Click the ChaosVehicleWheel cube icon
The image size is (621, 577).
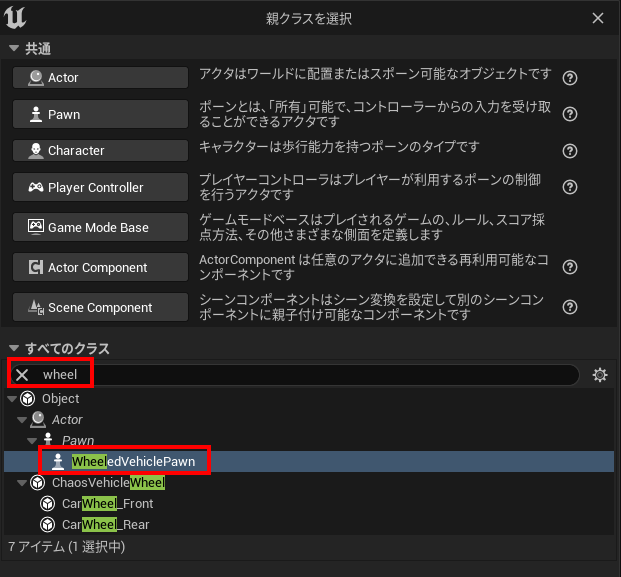point(38,483)
